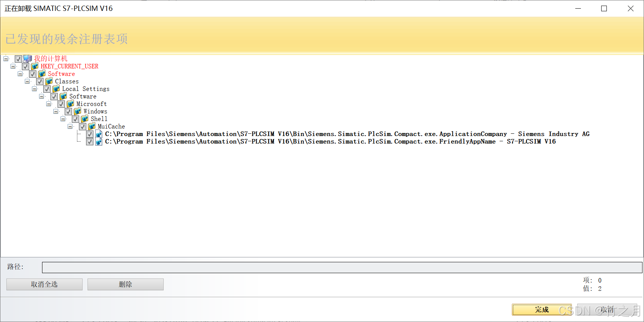Toggle the Windows checkbox
The height and width of the screenshot is (322, 644).
click(68, 112)
